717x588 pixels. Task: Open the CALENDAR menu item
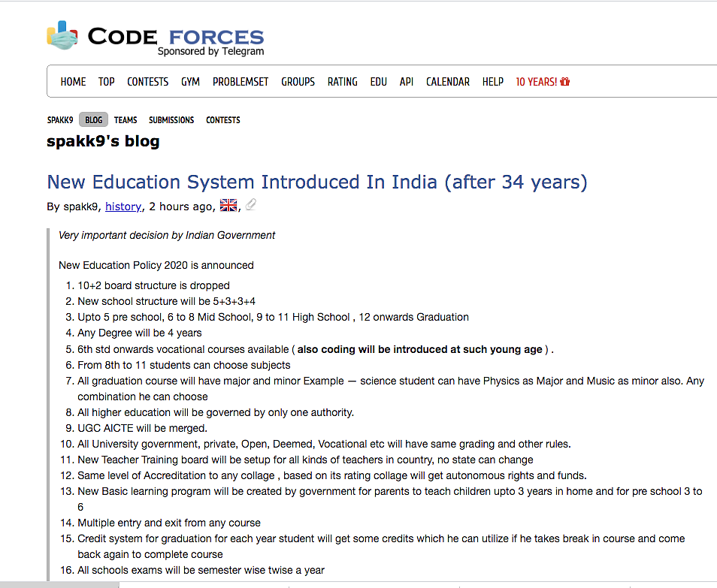[x=448, y=82]
